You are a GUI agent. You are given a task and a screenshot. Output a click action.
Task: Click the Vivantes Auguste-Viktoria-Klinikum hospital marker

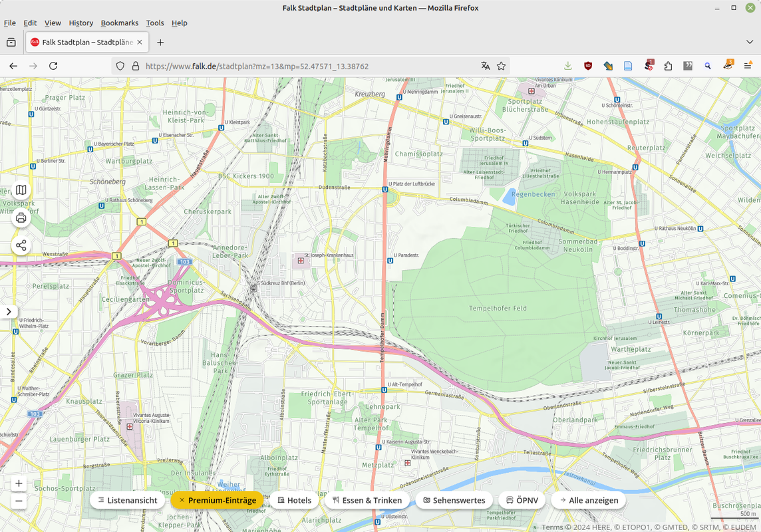130,427
